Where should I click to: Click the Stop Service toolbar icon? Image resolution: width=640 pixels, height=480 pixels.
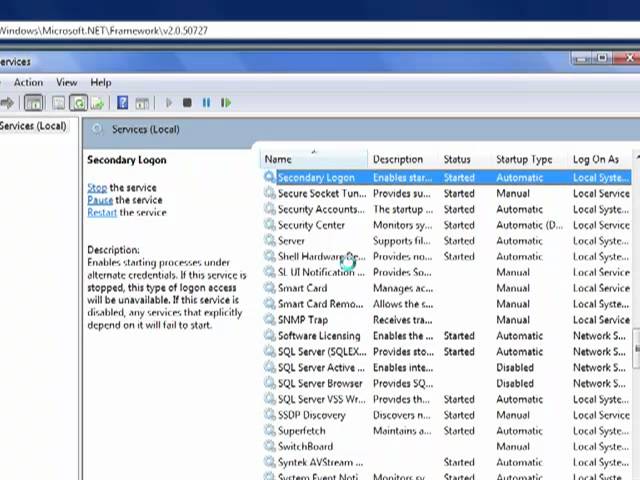tap(187, 103)
